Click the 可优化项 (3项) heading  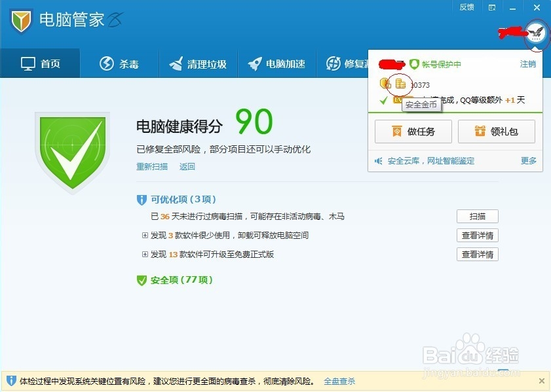(183, 200)
